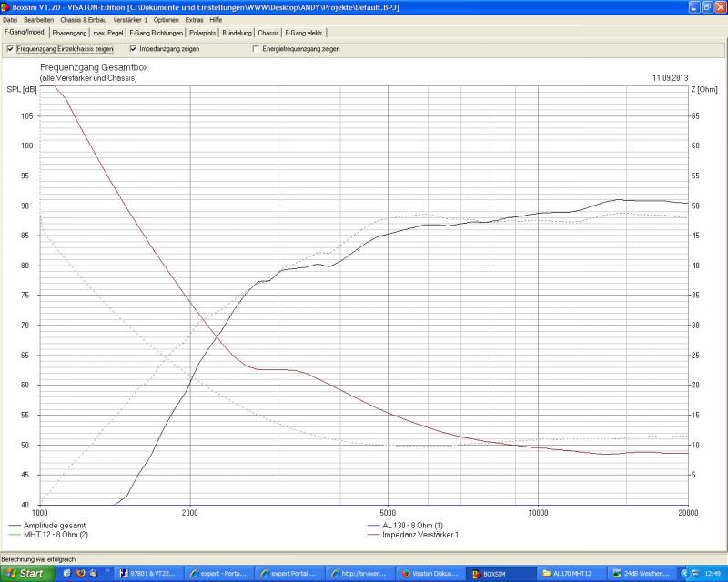Click the show desktop quick launch icon
Screen dimensions: 728x582
pos(67,574)
